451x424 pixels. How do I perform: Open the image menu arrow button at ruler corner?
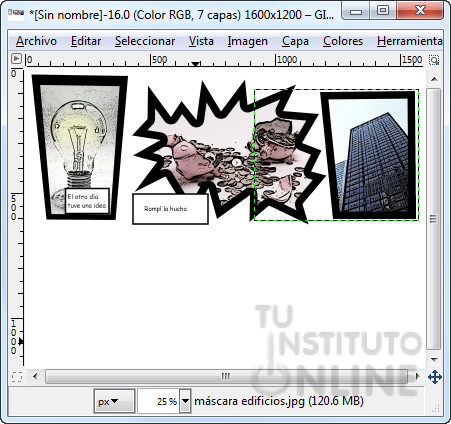pos(16,59)
